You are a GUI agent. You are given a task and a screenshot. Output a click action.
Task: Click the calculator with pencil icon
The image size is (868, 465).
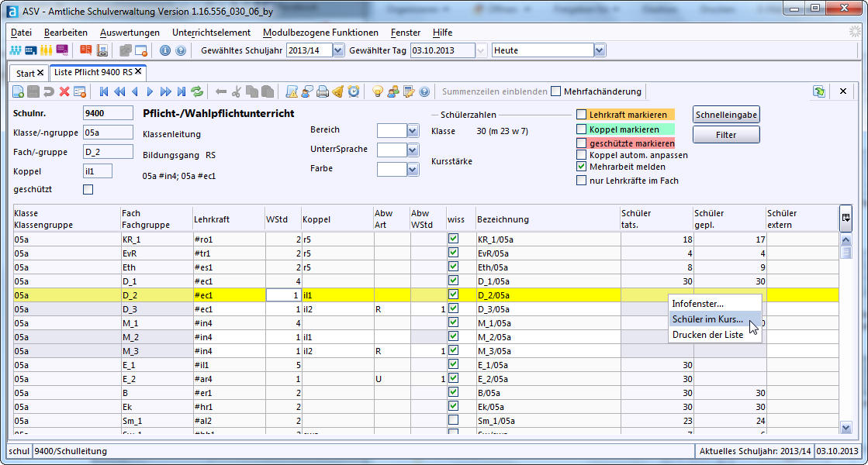pos(409,91)
